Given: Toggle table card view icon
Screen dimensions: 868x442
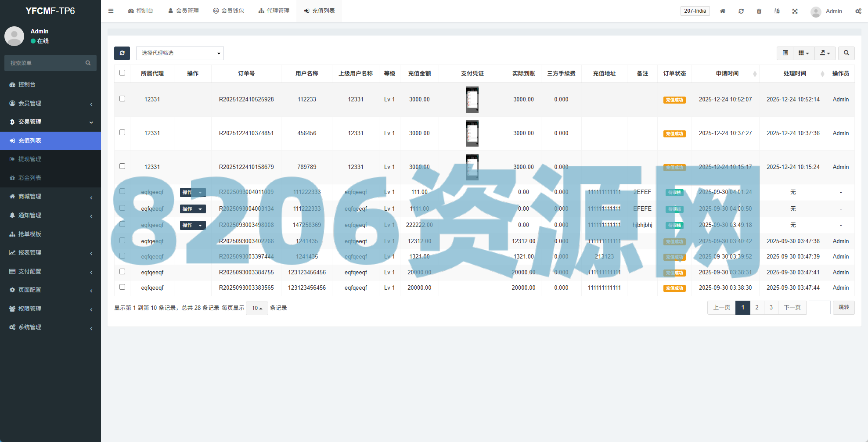Looking at the screenshot, I should 785,53.
